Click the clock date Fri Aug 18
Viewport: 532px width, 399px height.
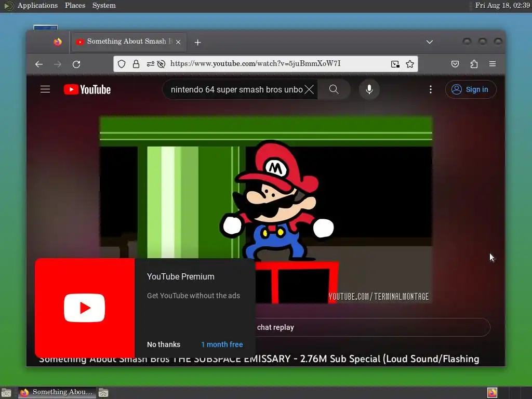click(502, 5)
